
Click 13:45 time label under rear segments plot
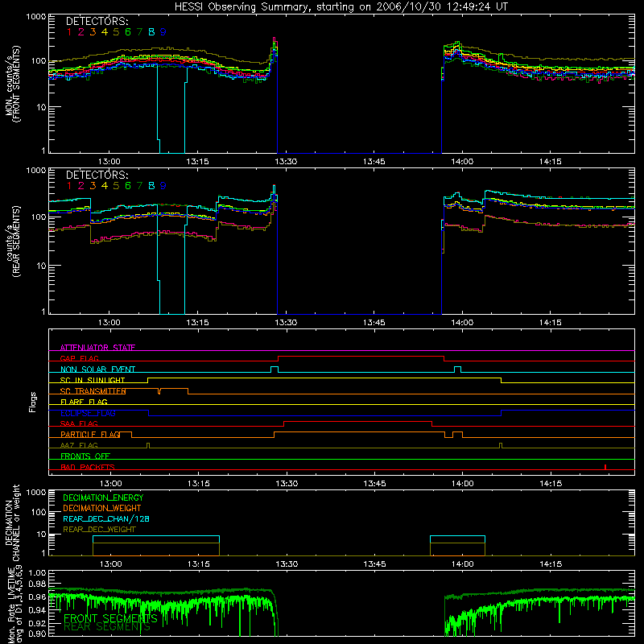(x=374, y=323)
